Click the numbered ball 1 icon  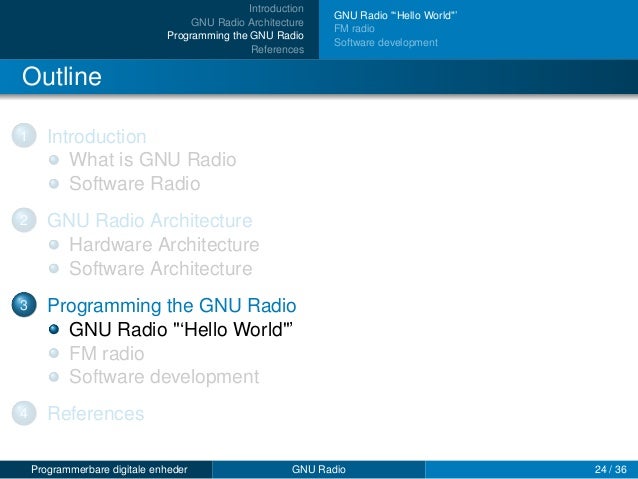point(24,135)
